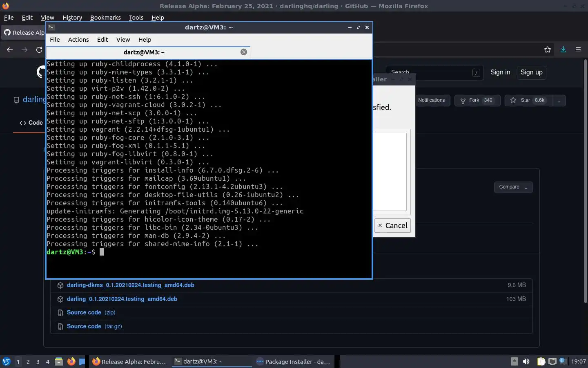The height and width of the screenshot is (368, 588).
Task: Click the 19:07 clock in the tray
Action: click(x=578, y=361)
